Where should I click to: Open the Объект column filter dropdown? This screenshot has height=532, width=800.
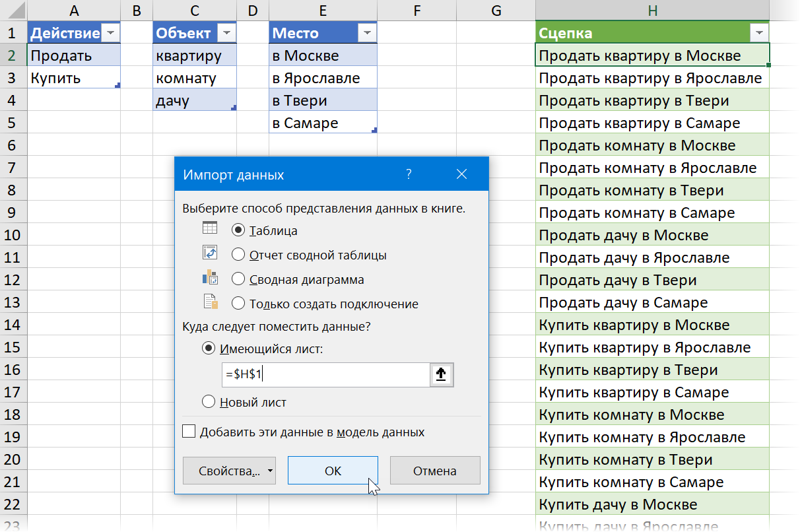(x=226, y=34)
